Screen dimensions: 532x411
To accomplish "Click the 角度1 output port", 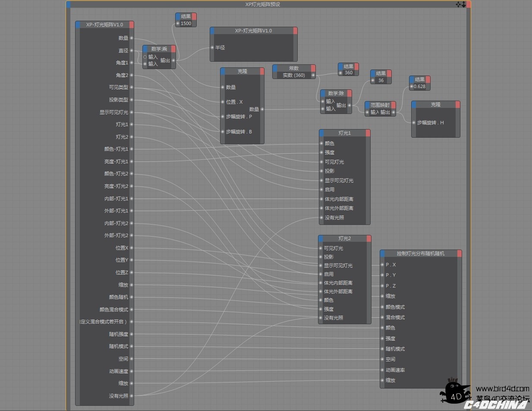I will (x=132, y=63).
